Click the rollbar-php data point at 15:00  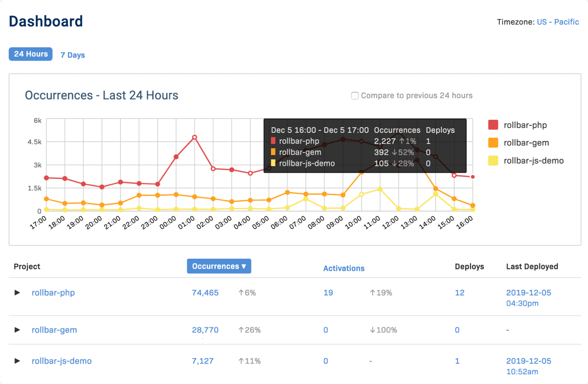click(454, 175)
